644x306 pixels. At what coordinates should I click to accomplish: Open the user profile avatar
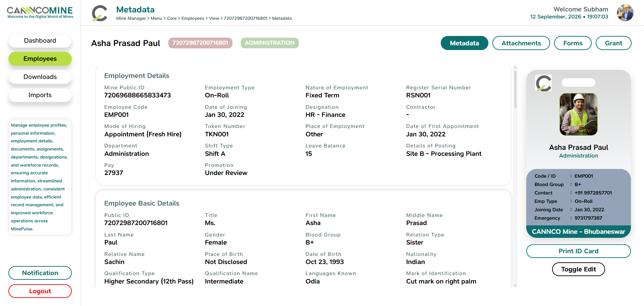pyautogui.click(x=625, y=13)
